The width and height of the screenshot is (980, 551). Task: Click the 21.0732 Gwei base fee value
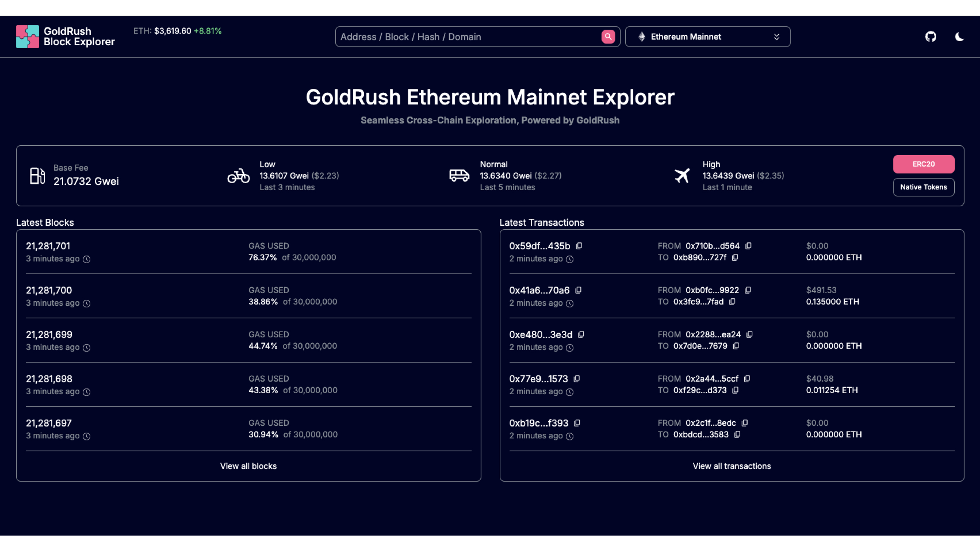click(86, 181)
